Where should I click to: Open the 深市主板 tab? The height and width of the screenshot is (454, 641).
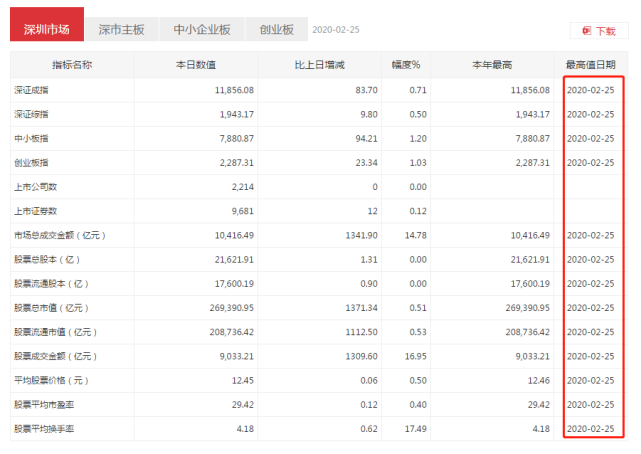(121, 29)
